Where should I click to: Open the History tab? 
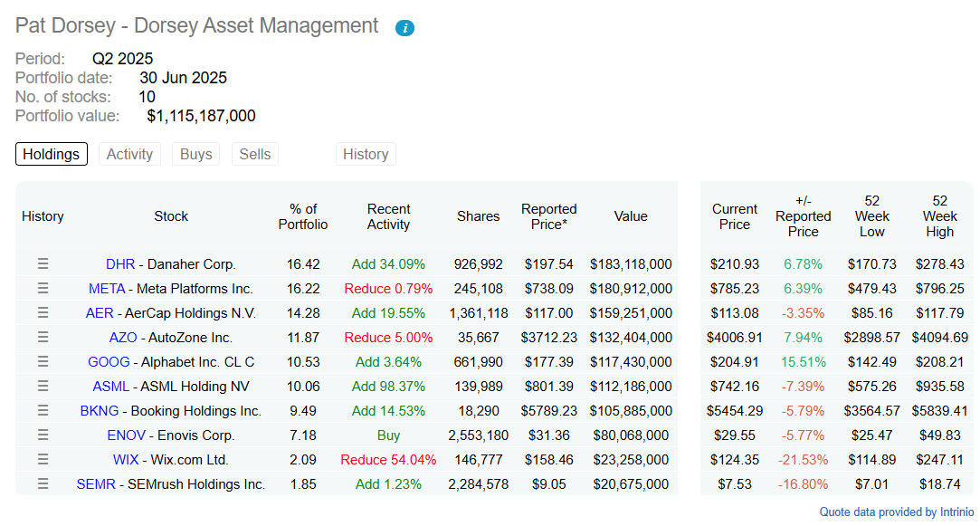coord(366,154)
